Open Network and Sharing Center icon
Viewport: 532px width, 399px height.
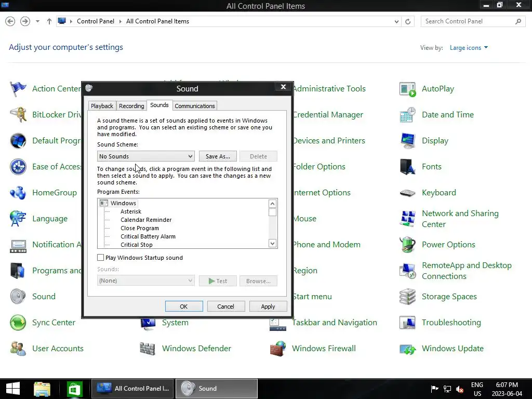407,219
